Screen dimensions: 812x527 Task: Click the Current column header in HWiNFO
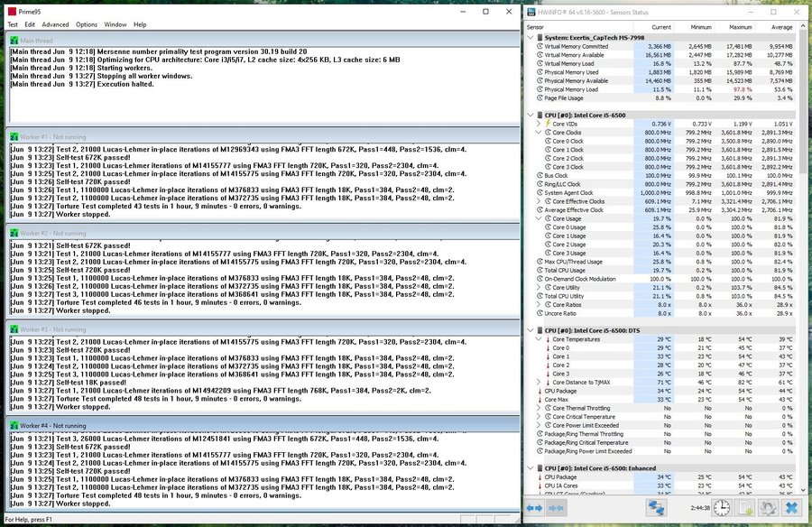coord(653,27)
